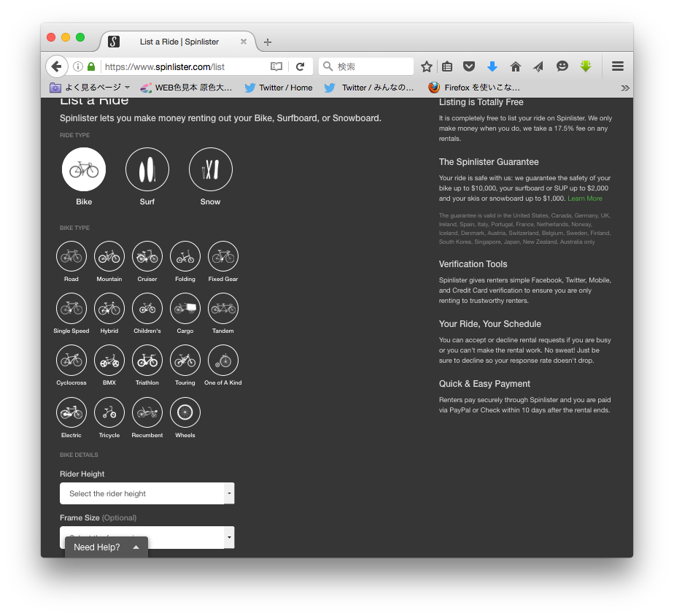Choose Hybrid bike type

109,309
